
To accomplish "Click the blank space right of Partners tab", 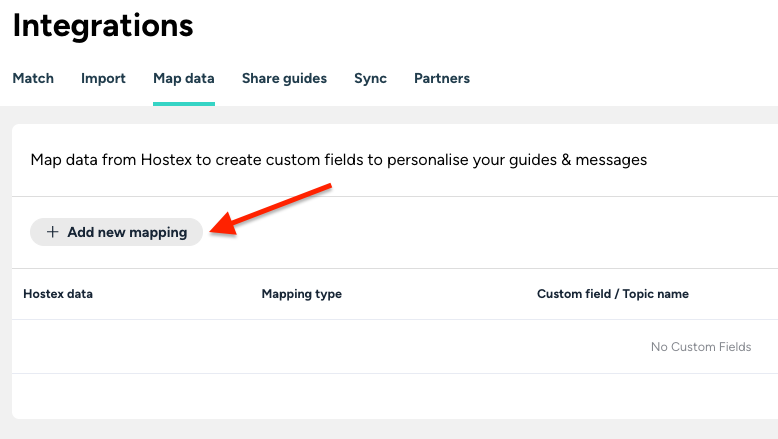I will pos(620,78).
